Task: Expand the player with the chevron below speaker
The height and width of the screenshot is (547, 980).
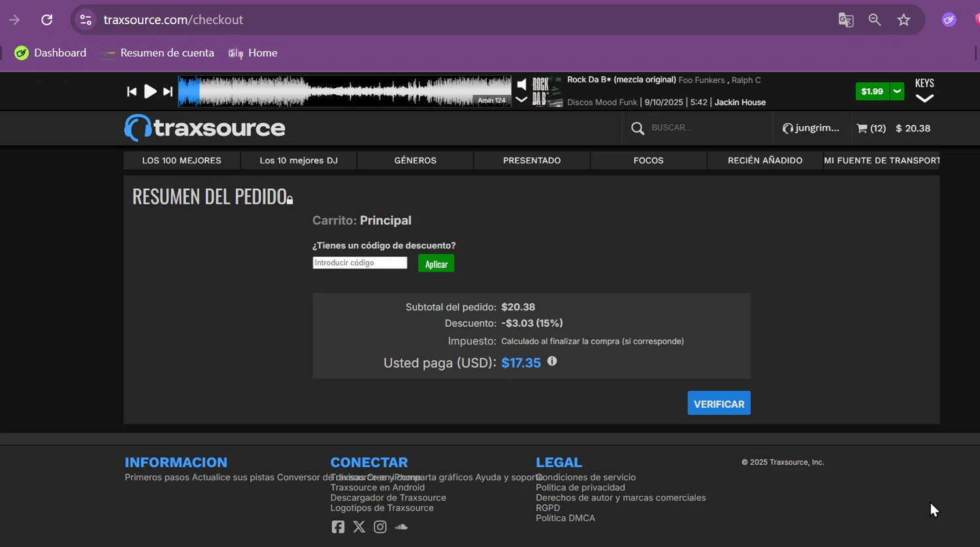Action: (521, 100)
